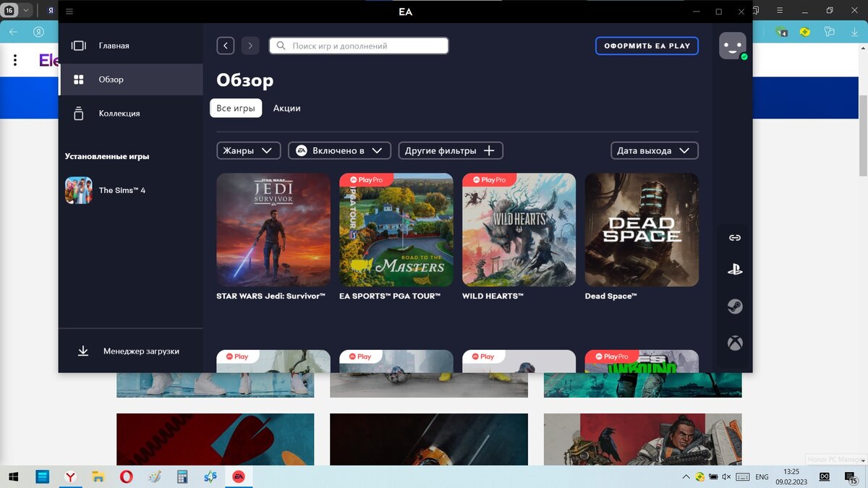
Task: Navigate forward with the right arrow
Action: click(250, 46)
